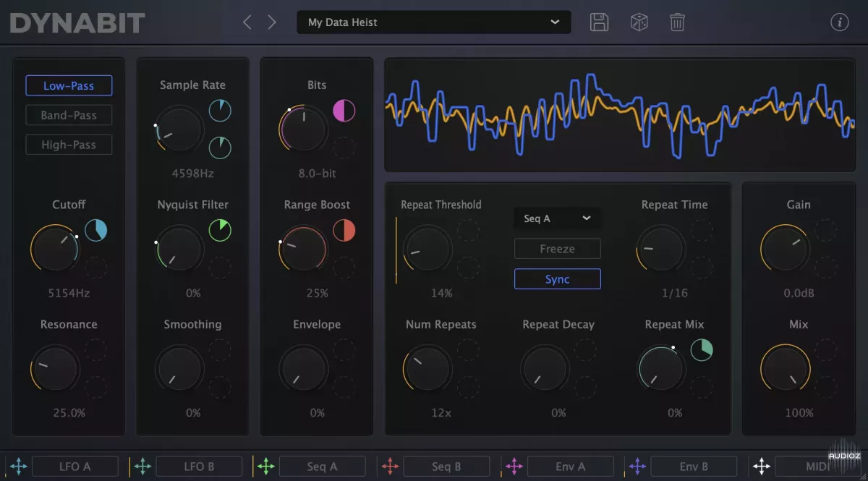Click LFO A drag-assign cross icon

[19, 467]
